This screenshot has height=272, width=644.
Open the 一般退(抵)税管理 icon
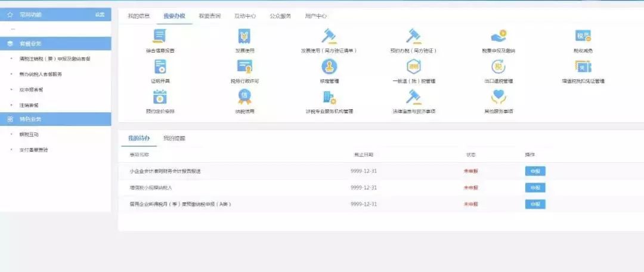click(414, 67)
